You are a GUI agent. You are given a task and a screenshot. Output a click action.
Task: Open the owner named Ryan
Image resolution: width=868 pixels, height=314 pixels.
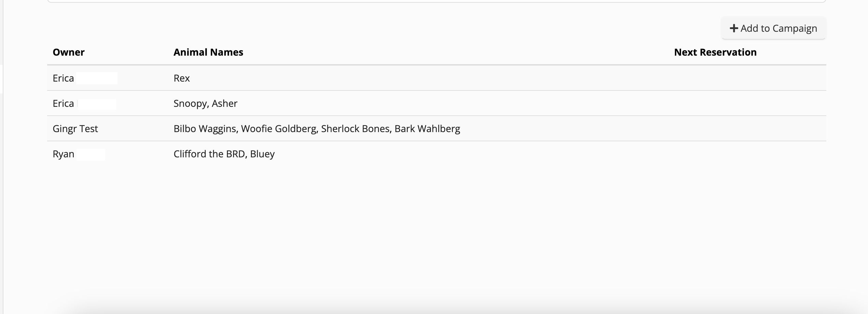(x=64, y=154)
